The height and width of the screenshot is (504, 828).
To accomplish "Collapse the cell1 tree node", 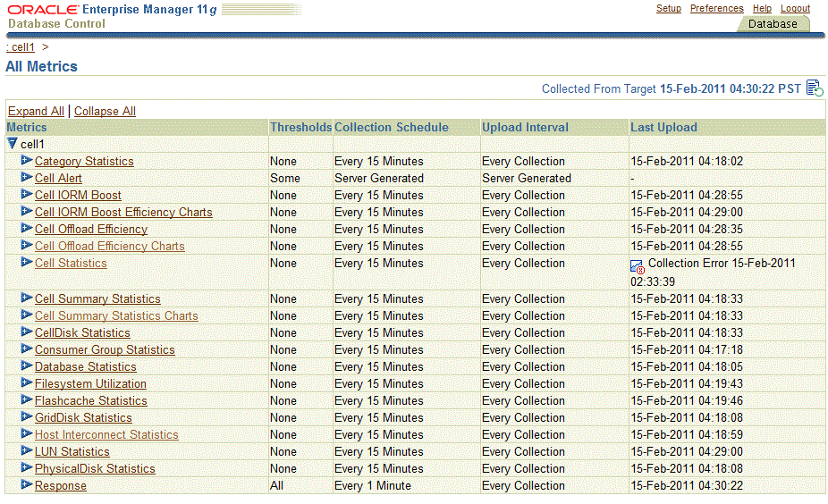I will pos(13,143).
